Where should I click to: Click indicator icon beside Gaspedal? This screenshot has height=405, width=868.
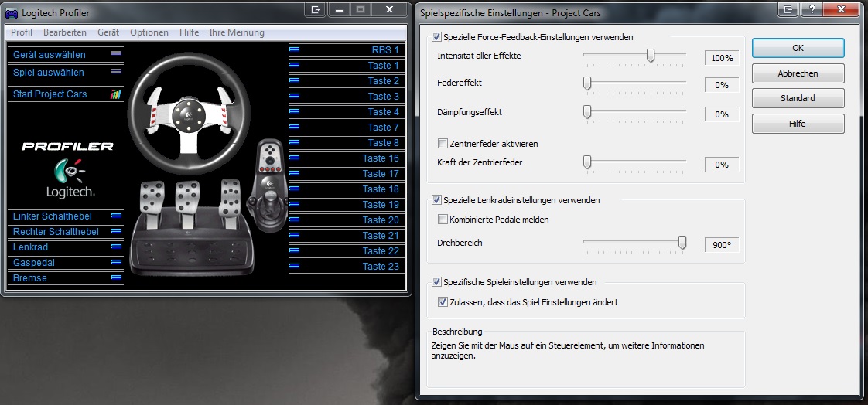pyautogui.click(x=116, y=262)
